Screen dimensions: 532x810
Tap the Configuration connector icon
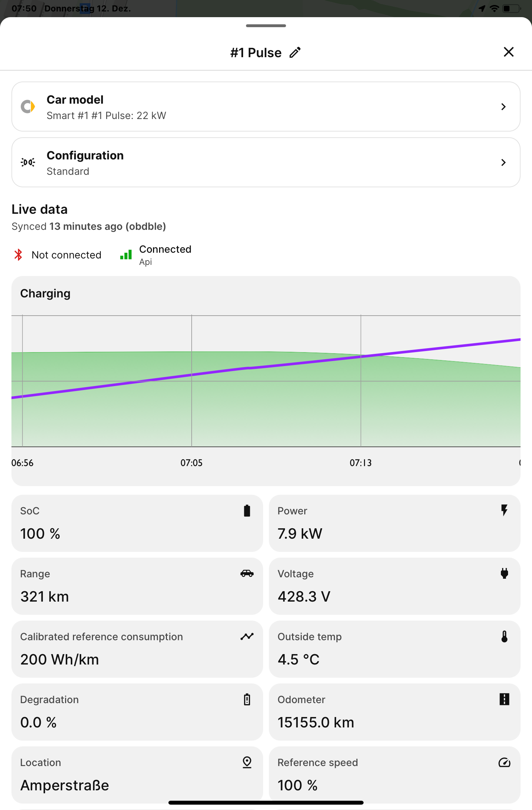[x=28, y=162]
